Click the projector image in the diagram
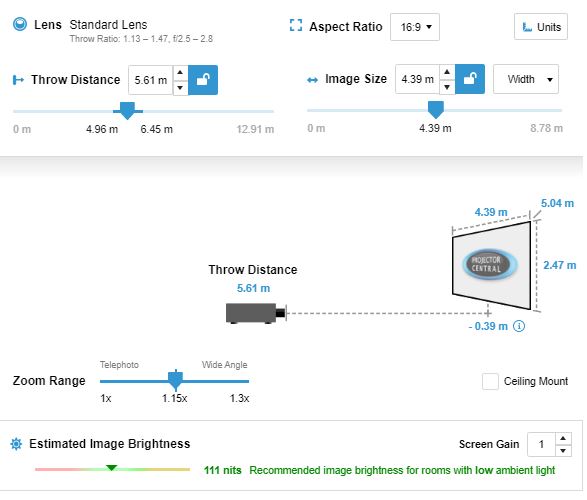587x500 pixels. [x=256, y=313]
